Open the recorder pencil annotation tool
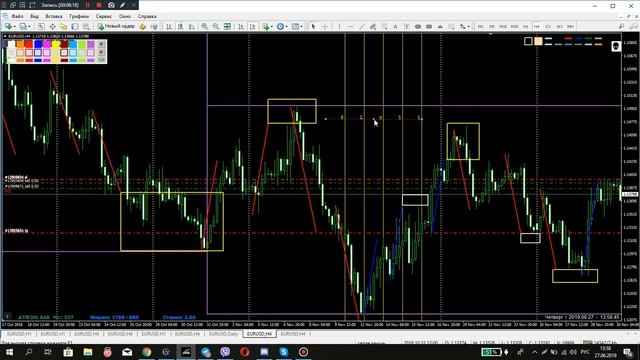 pos(122,5)
